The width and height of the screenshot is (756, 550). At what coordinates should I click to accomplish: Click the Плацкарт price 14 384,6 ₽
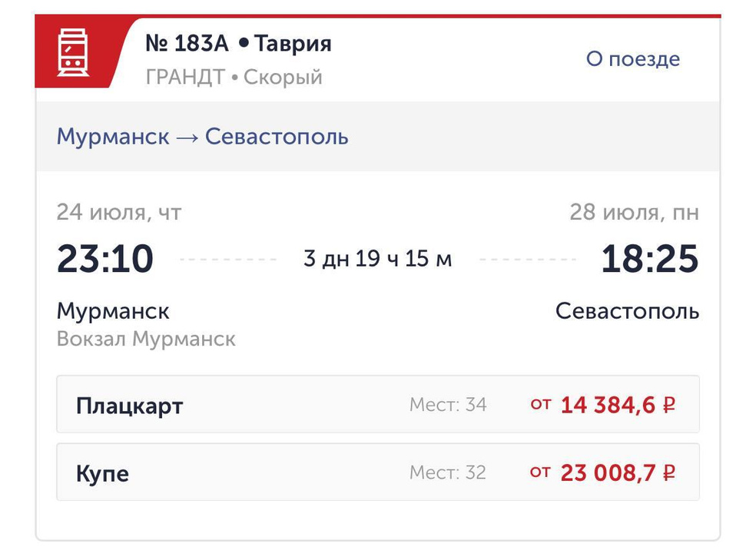[618, 405]
